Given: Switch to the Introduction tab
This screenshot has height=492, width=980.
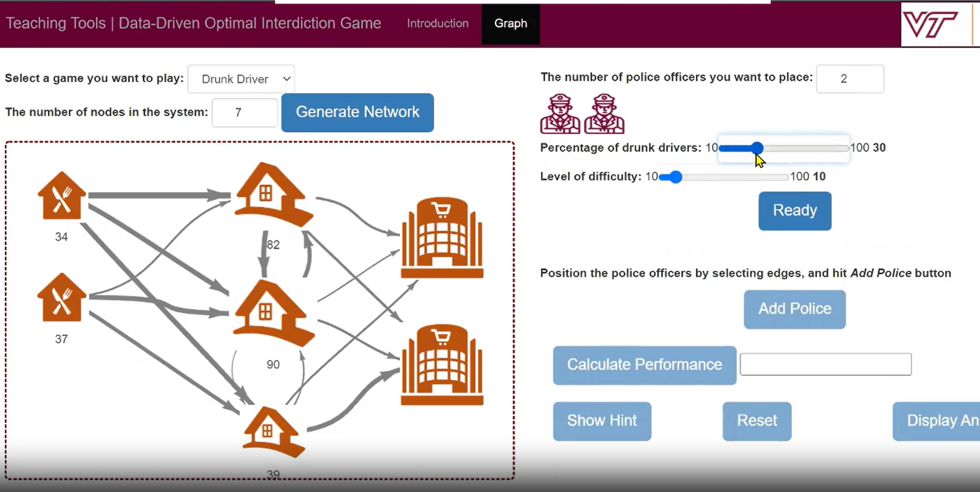Looking at the screenshot, I should [x=437, y=23].
